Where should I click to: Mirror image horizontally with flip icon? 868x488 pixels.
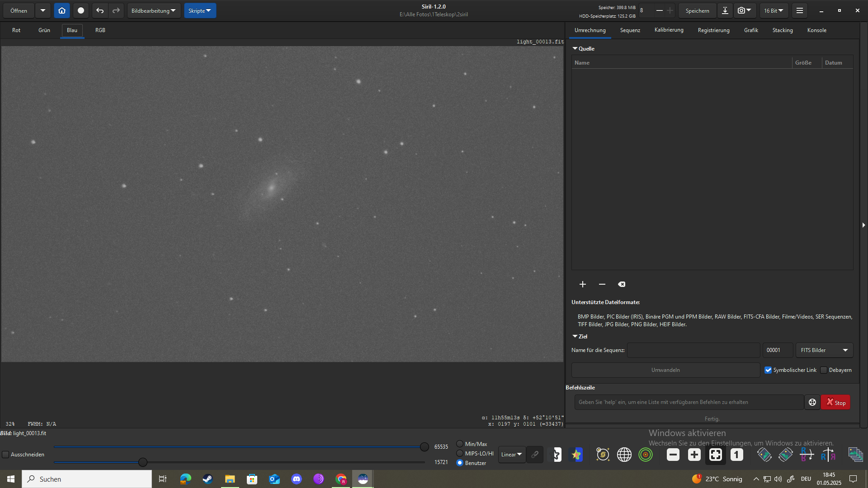[x=828, y=455]
